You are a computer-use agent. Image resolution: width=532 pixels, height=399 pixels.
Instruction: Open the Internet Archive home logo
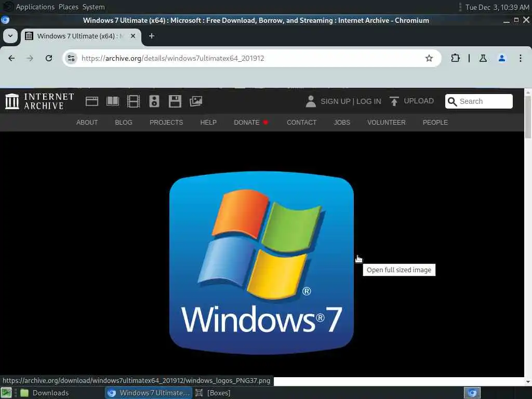coord(39,101)
